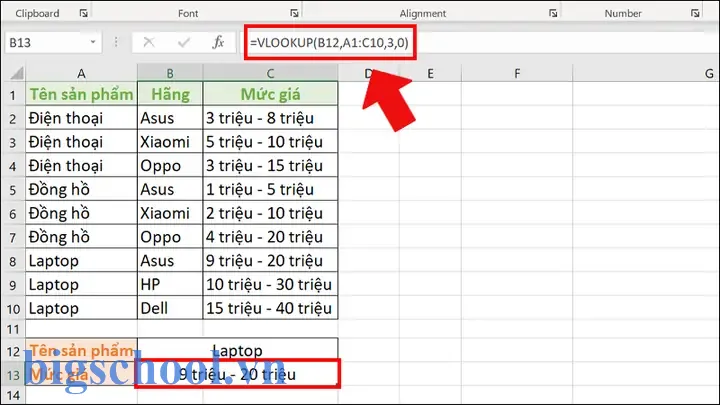This screenshot has width=720, height=405.
Task: Select result cell '9 triệu - 20 triệu' in row 13
Action: tap(237, 374)
